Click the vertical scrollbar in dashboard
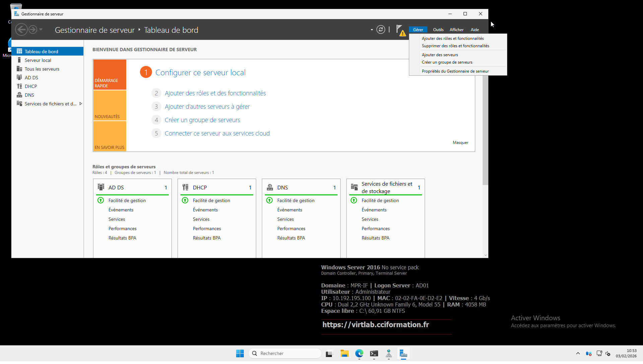Image resolution: width=643 pixels, height=364 pixels. [485, 134]
